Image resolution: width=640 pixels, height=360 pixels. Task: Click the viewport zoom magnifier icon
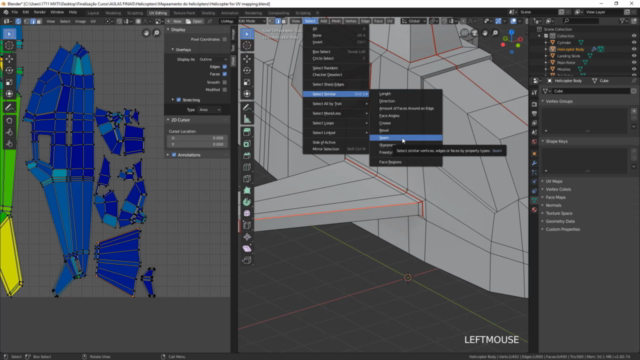click(495, 33)
